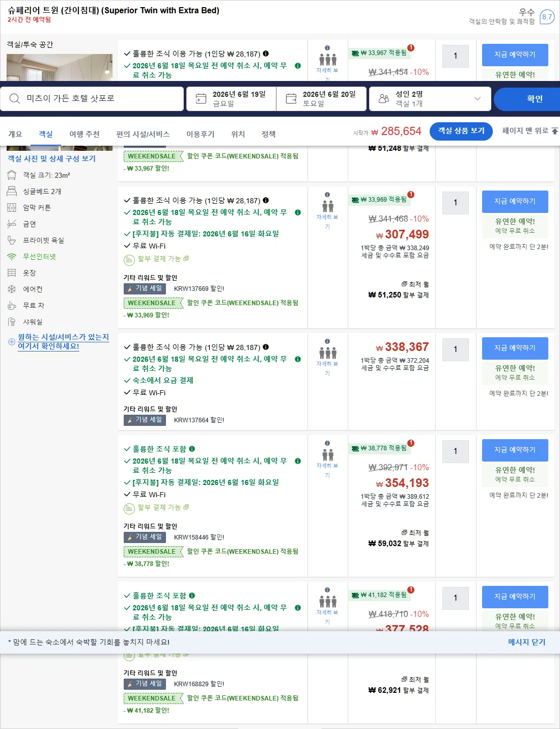Click the wardrobe icon beside 옷장
Screen dimensions: 560x729
click(12, 273)
